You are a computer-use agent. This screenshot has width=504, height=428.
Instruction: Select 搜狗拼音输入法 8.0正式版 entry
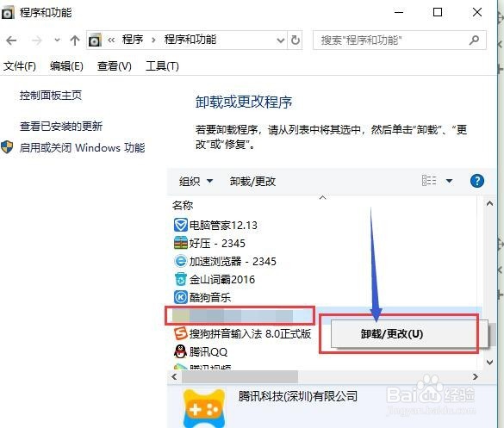tap(250, 334)
